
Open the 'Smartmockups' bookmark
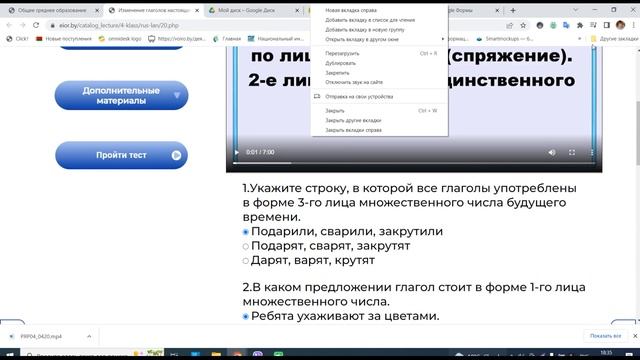(x=504, y=39)
